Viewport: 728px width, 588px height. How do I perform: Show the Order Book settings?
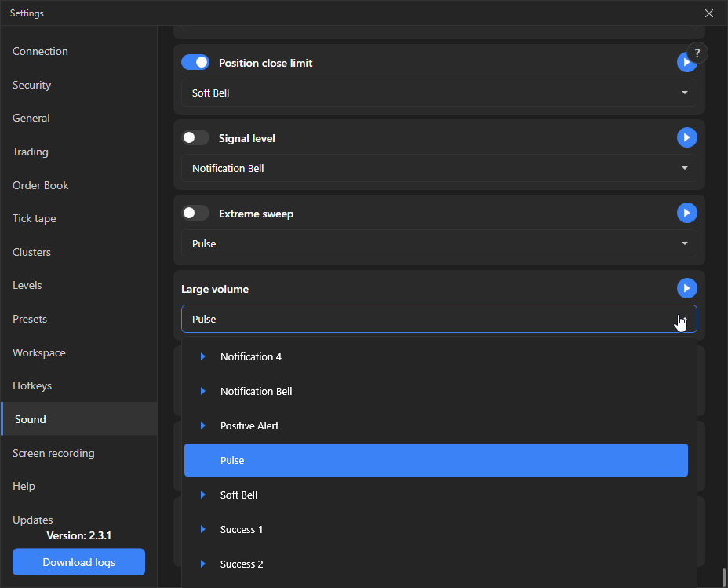(79, 185)
